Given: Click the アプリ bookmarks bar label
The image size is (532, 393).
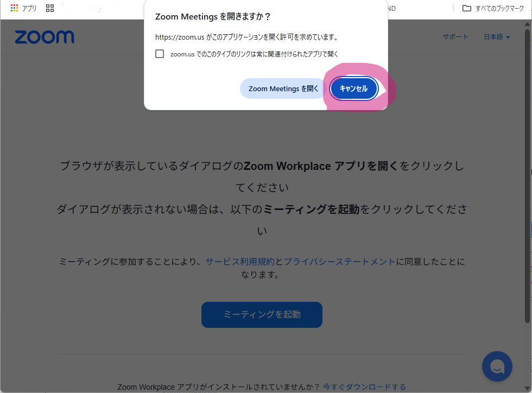Looking at the screenshot, I should click(x=29, y=8).
